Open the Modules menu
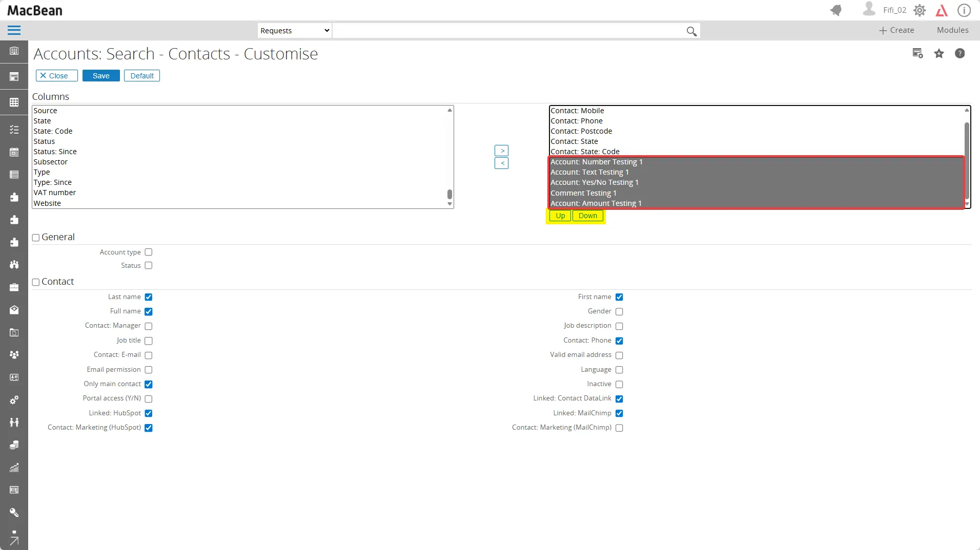Screen dimensions: 980x550 tap(952, 30)
